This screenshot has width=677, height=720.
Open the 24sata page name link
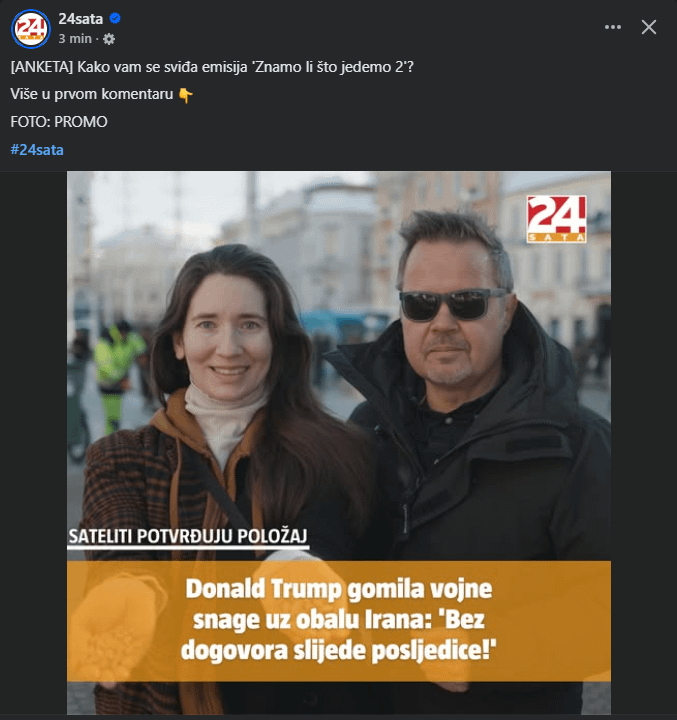click(80, 18)
